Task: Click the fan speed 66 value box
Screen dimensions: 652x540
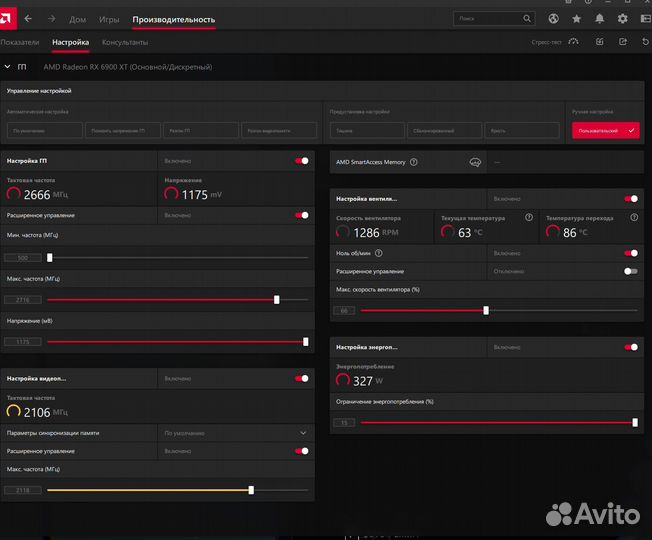Action: click(344, 311)
